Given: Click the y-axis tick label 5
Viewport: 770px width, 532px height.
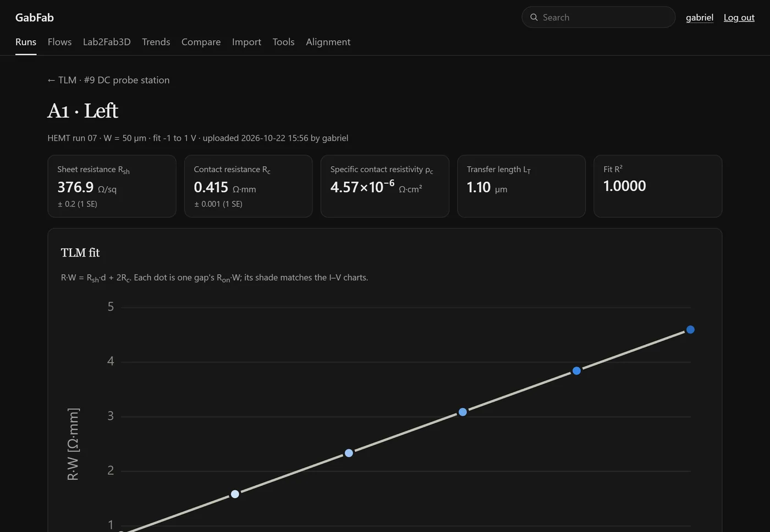Looking at the screenshot, I should (111, 307).
